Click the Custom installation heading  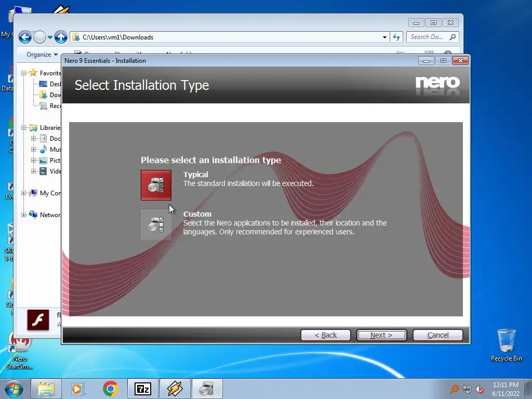click(x=197, y=214)
